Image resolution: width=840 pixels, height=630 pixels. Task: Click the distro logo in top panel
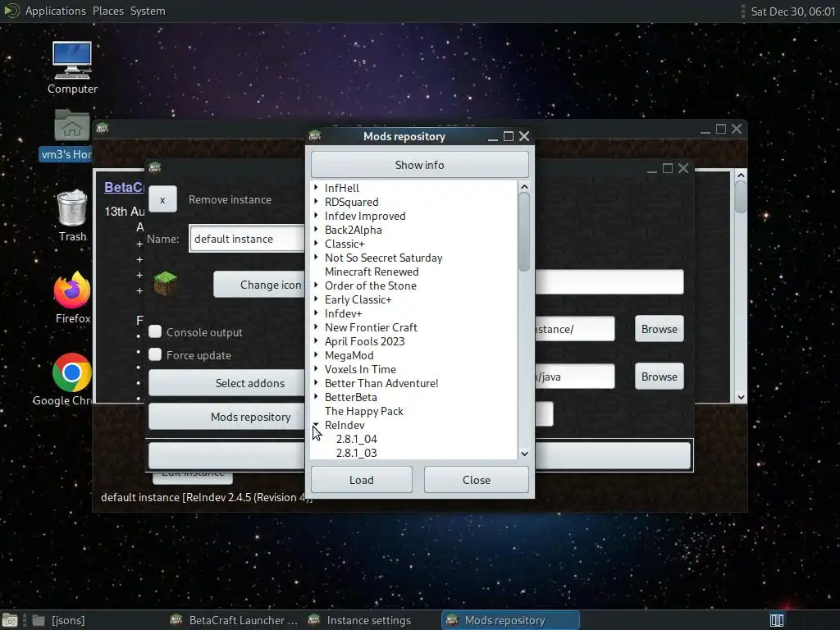pyautogui.click(x=11, y=11)
